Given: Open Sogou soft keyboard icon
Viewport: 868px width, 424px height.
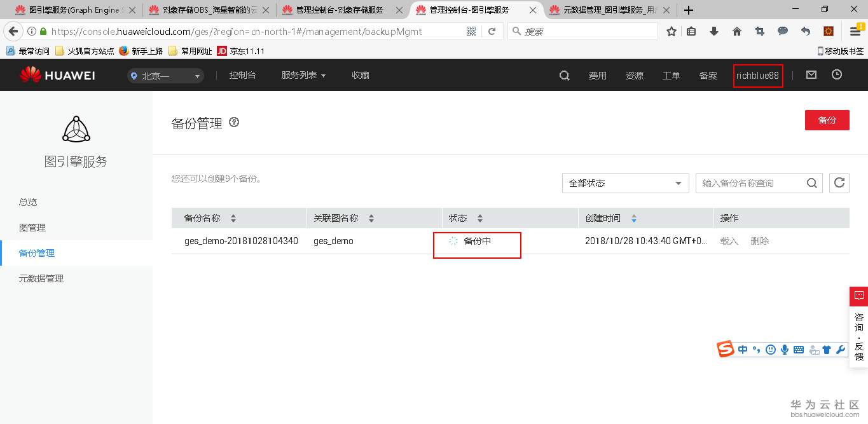Looking at the screenshot, I should coord(799,349).
